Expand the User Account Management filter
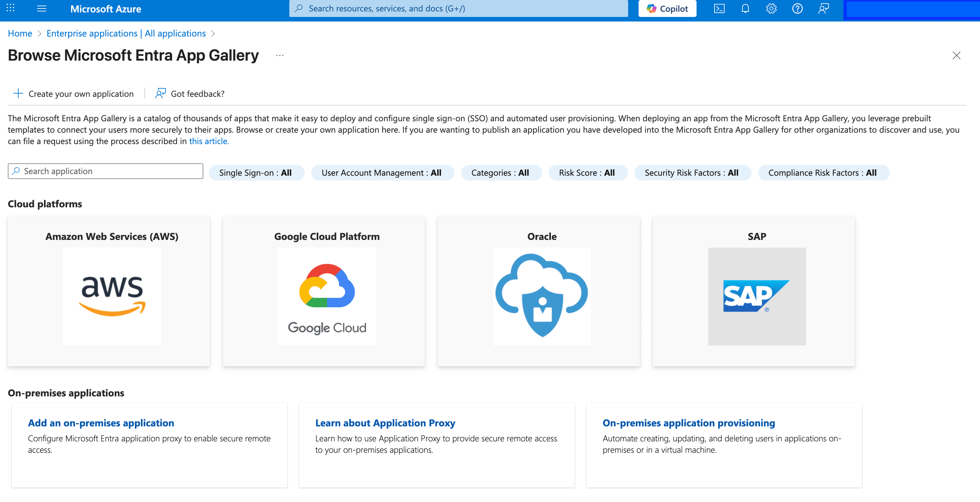Screen dimensions: 980x502 pyautogui.click(x=382, y=173)
